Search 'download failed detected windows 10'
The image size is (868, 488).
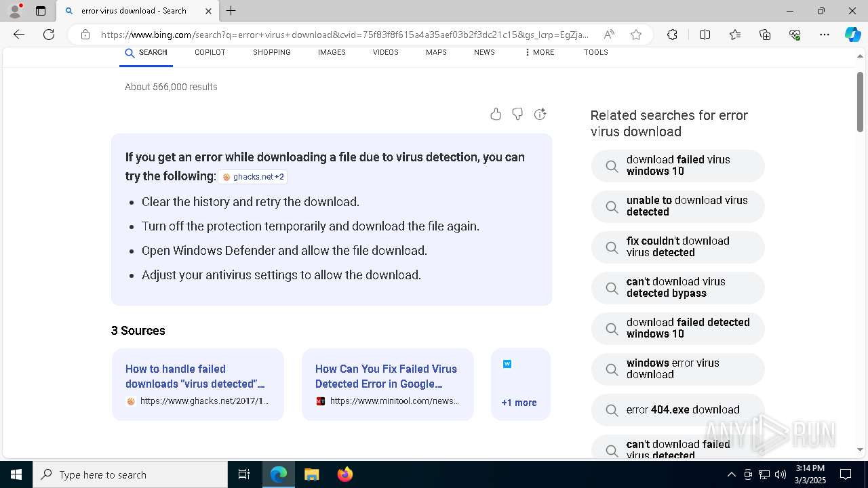click(678, 329)
